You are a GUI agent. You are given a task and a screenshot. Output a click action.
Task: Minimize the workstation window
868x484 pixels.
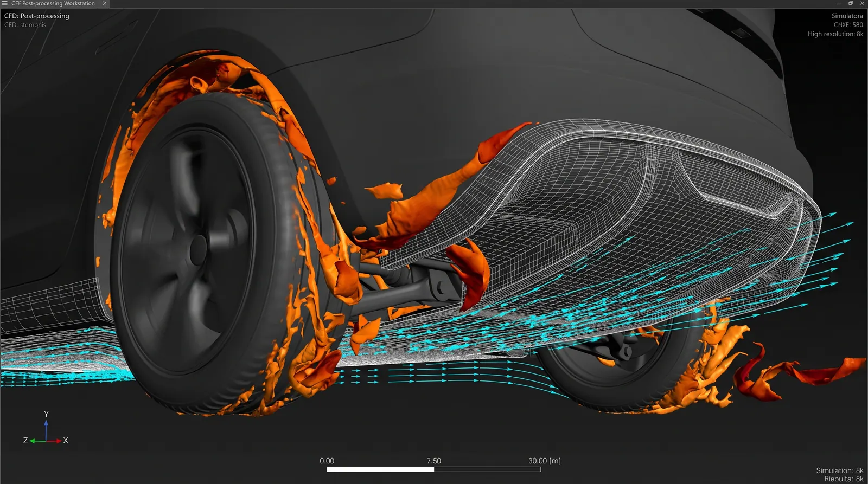tap(839, 3)
